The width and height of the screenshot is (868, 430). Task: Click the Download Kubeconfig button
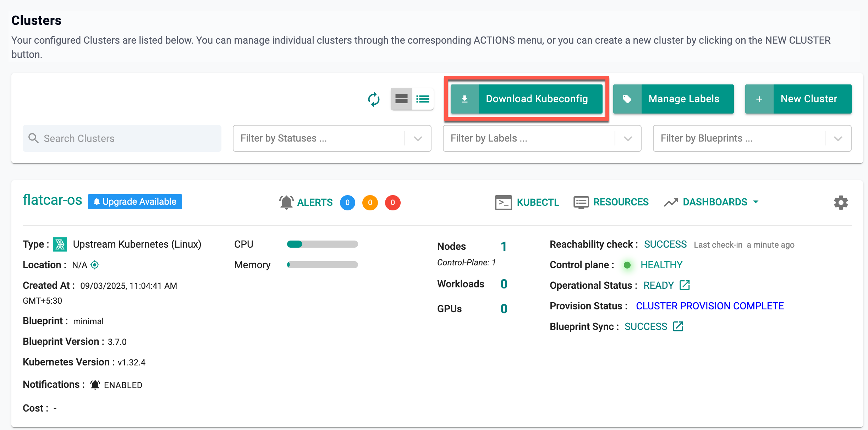[x=526, y=99]
